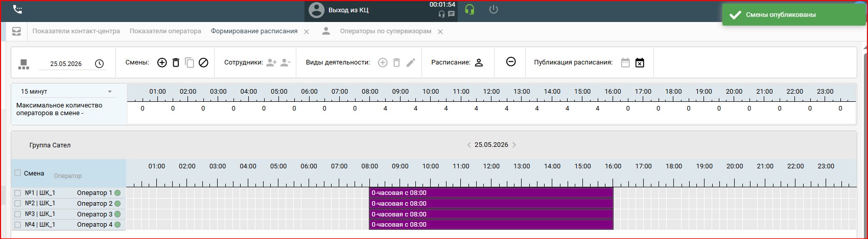The image size is (868, 239).
Task: Click the publish schedule calendar icon
Action: 625,62
